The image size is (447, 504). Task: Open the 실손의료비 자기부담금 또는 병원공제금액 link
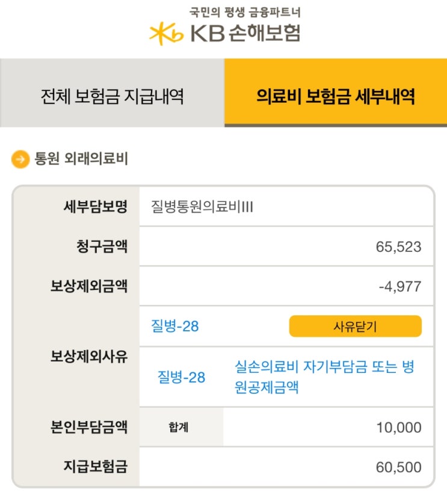coord(324,377)
